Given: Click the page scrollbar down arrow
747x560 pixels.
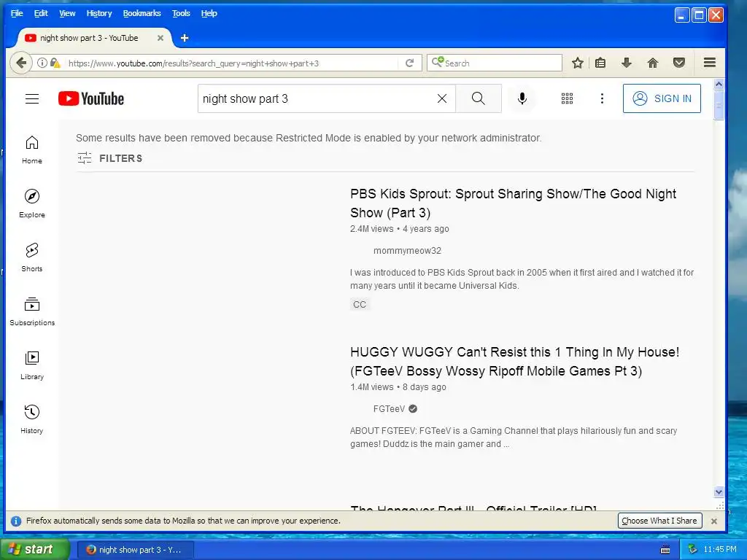Looking at the screenshot, I should (719, 492).
